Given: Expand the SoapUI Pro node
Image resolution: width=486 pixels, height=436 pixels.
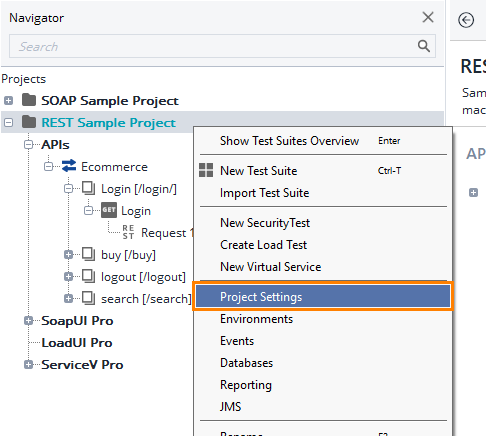Looking at the screenshot, I should point(29,321).
